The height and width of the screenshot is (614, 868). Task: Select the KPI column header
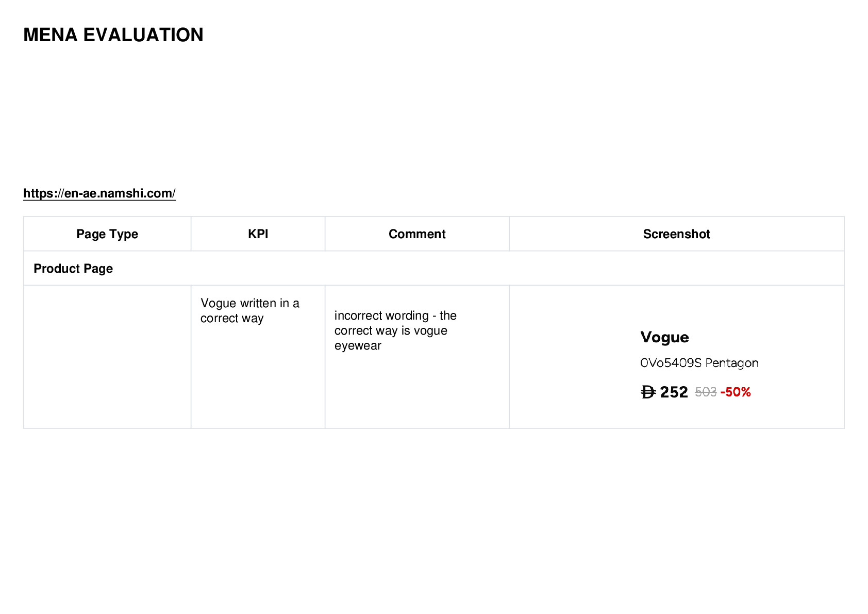pos(258,234)
